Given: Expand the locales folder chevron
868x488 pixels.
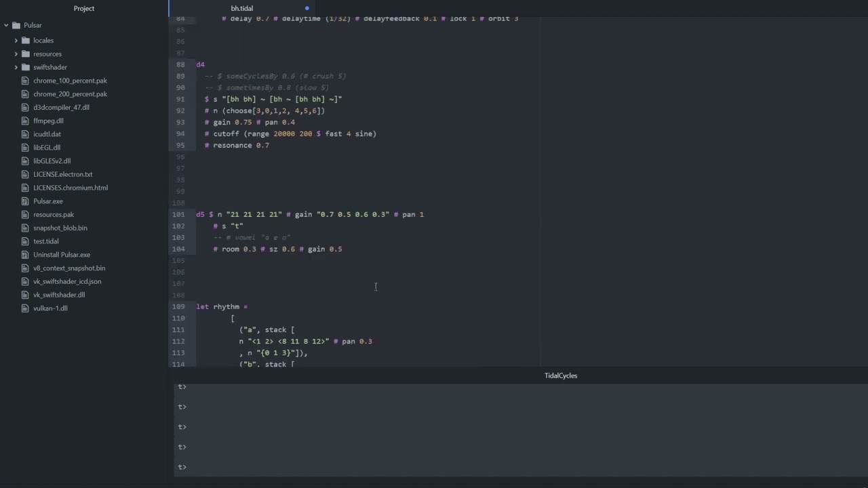Looking at the screenshot, I should coord(16,41).
